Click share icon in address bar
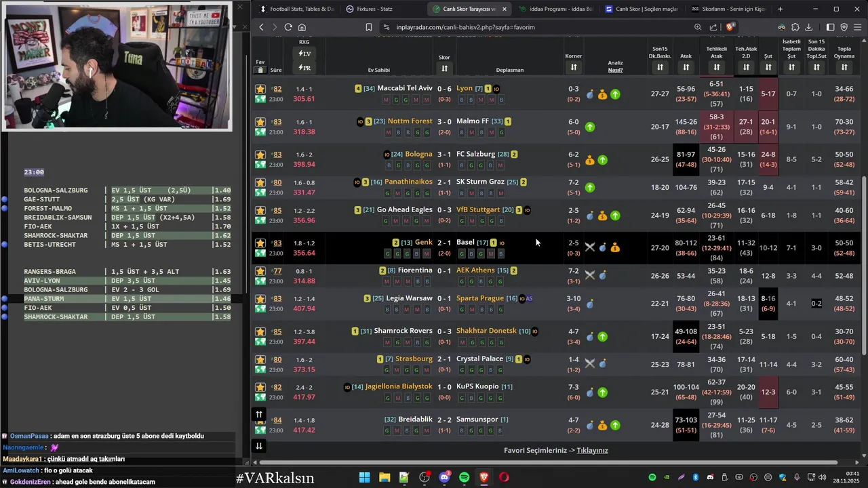 click(713, 27)
